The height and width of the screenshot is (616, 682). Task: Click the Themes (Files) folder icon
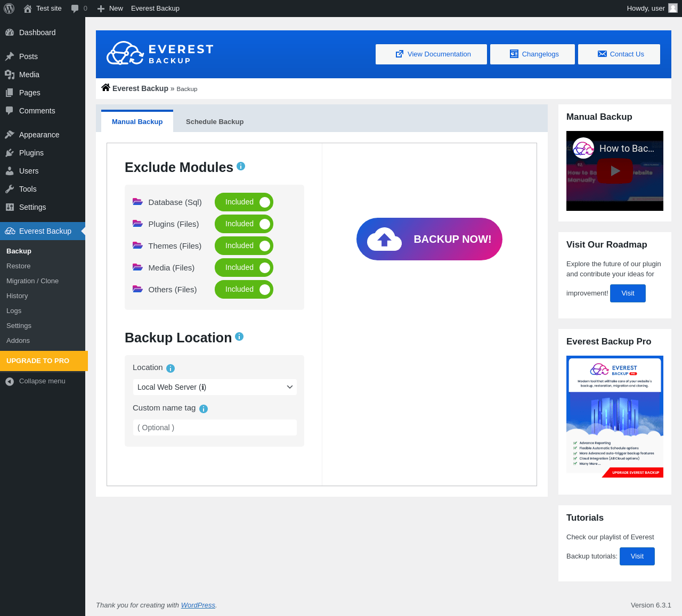(x=137, y=245)
